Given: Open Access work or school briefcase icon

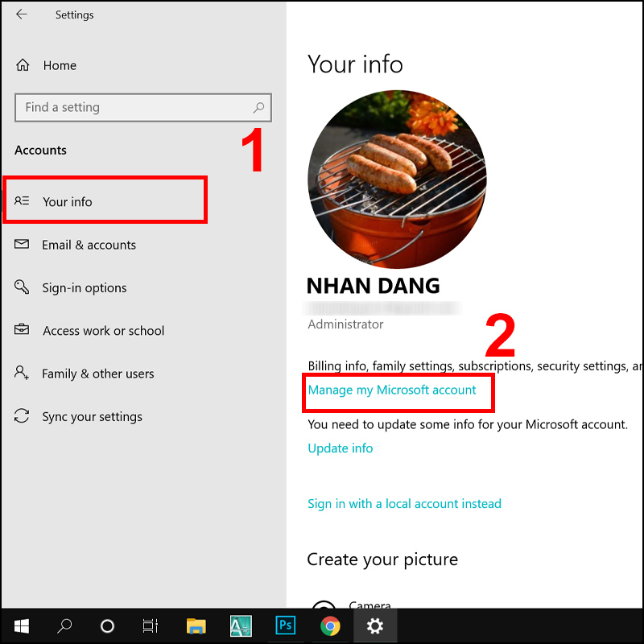Looking at the screenshot, I should [x=22, y=330].
